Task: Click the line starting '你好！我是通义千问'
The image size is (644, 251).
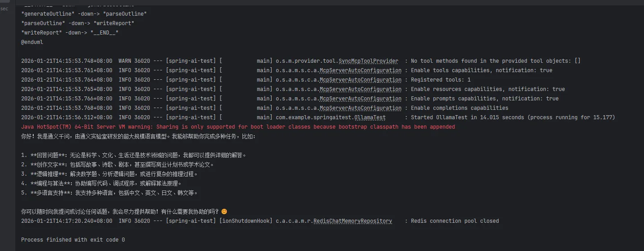Action: point(138,136)
